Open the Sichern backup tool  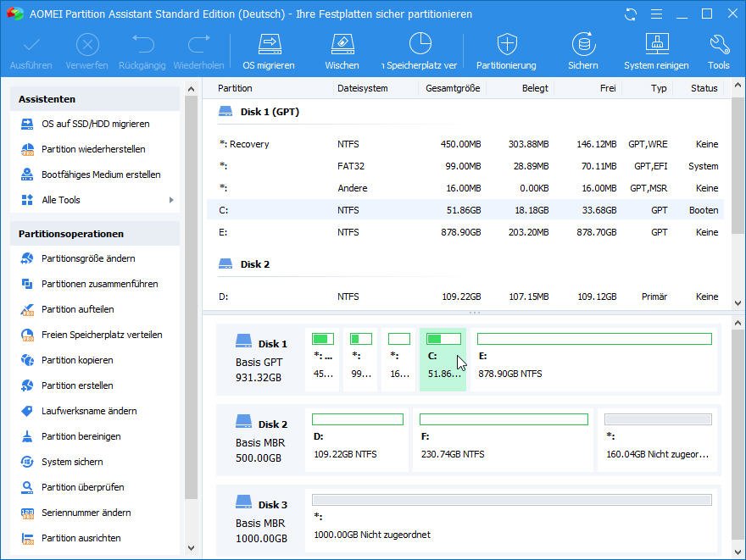point(582,51)
